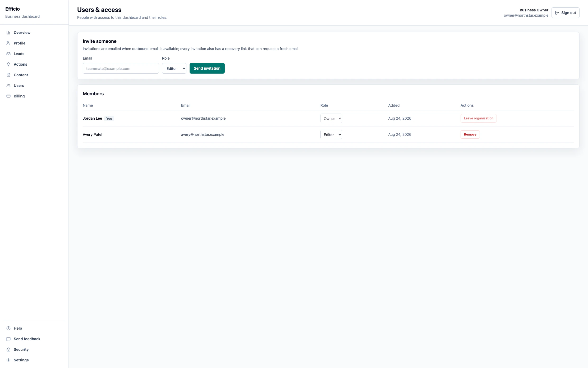Open the Leads section
This screenshot has height=368, width=588.
pos(34,54)
